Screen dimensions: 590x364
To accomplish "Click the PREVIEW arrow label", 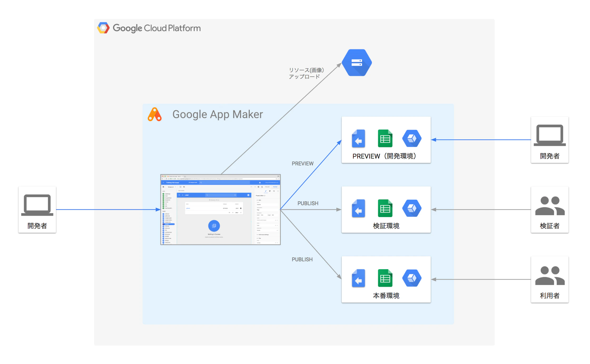I will click(x=303, y=164).
